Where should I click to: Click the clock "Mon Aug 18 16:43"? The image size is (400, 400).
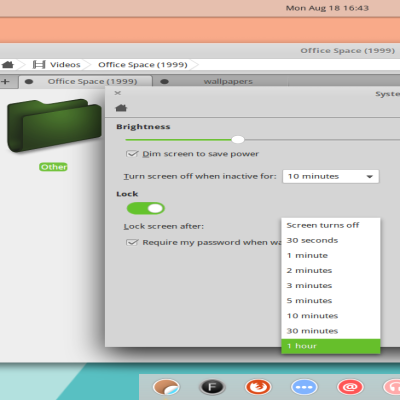pyautogui.click(x=327, y=8)
